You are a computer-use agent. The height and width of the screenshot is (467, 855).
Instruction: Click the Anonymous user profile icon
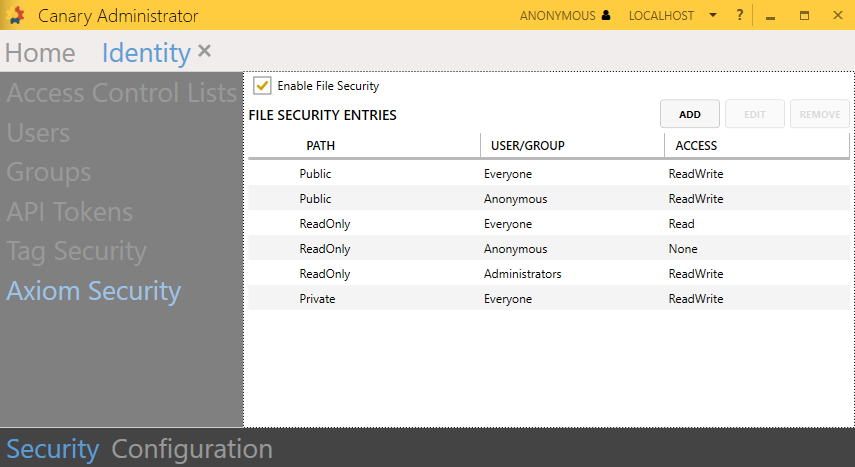606,16
